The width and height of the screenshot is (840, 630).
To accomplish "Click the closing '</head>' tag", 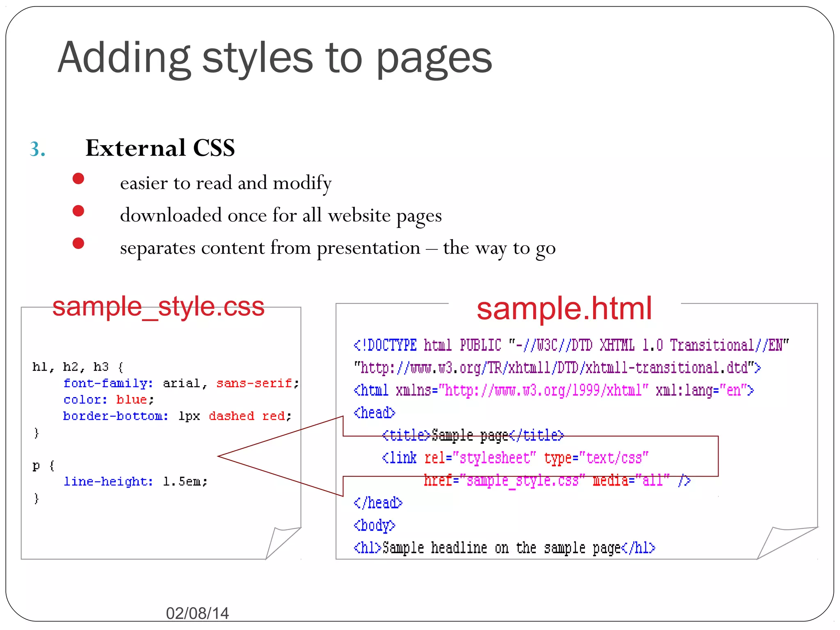I will click(x=378, y=502).
